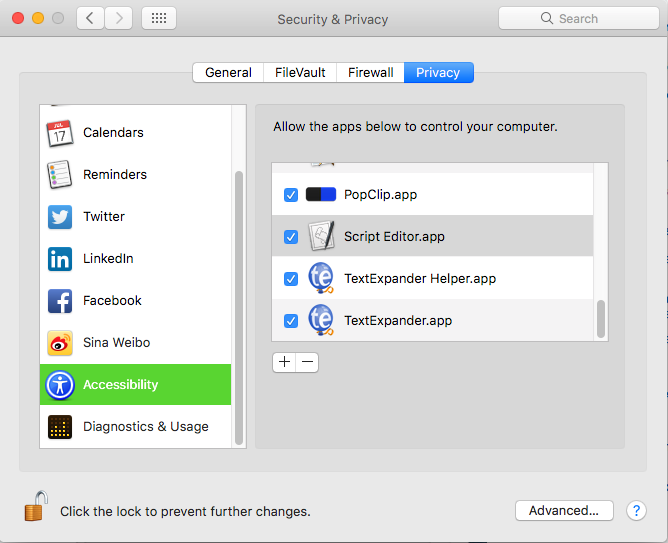Click the 'Click the lock' message text

[185, 511]
